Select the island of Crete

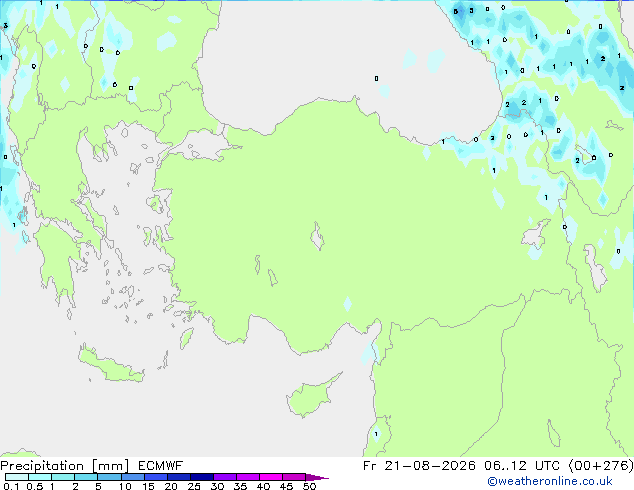111,364
